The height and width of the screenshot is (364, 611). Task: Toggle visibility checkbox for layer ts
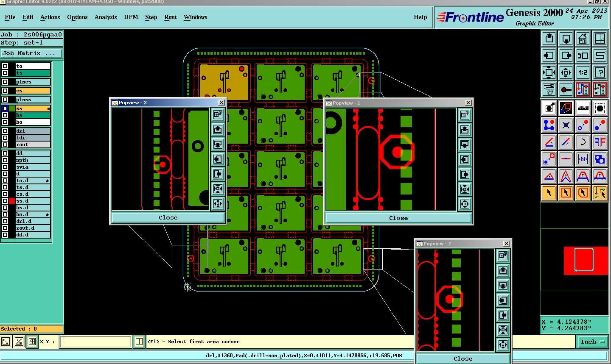tap(5, 73)
